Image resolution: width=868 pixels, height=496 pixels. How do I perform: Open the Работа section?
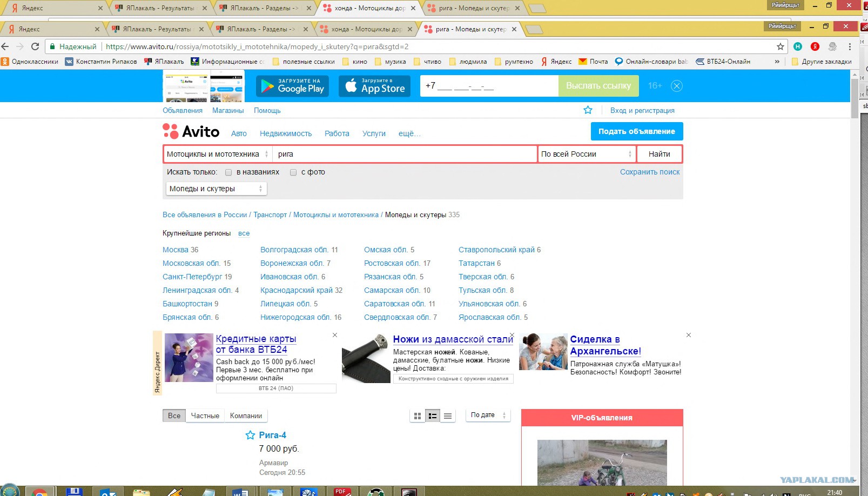[337, 133]
